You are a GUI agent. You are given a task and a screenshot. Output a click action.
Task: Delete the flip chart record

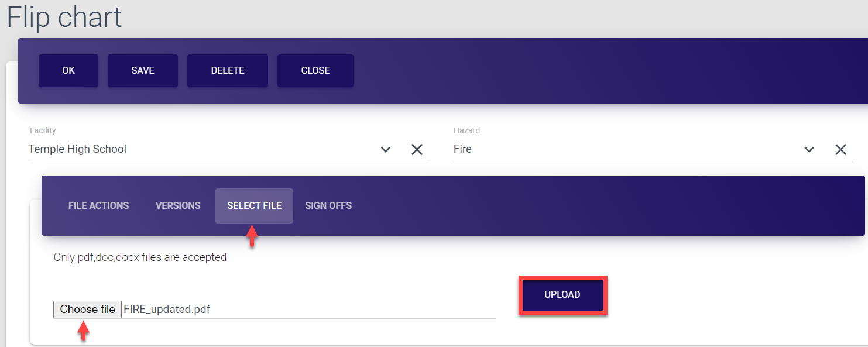228,71
